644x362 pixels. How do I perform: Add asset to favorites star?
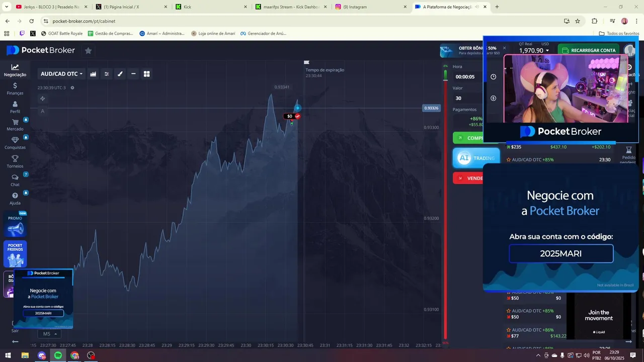point(88,50)
